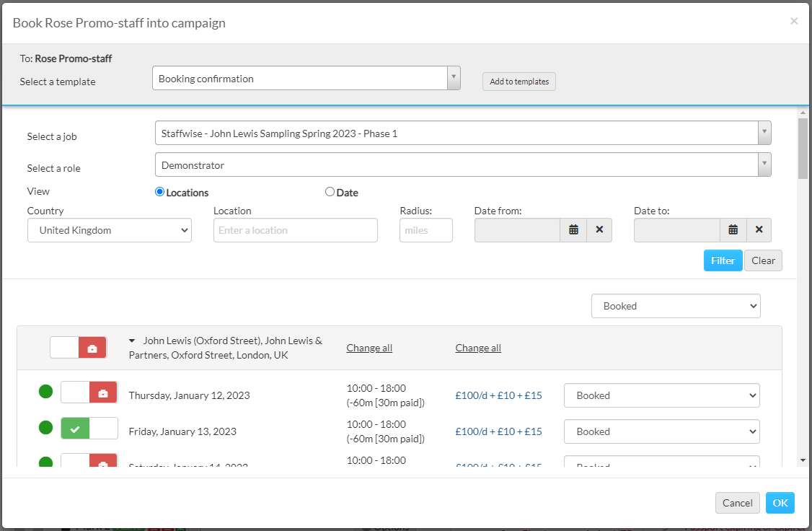Open status dropdown for Friday, January 13
This screenshot has width=812, height=531.
tap(661, 431)
